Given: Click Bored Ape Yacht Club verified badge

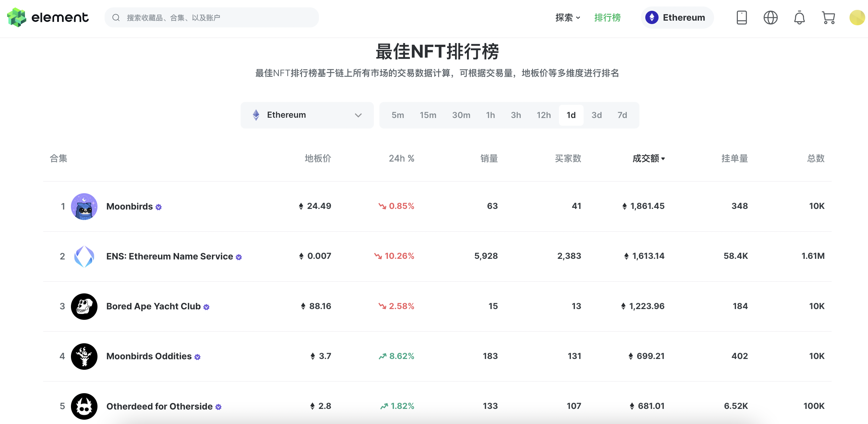Looking at the screenshot, I should click(x=207, y=307).
